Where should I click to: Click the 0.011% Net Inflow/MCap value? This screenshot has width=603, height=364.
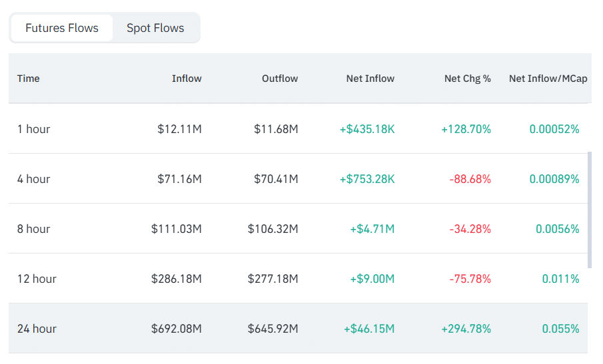(560, 279)
